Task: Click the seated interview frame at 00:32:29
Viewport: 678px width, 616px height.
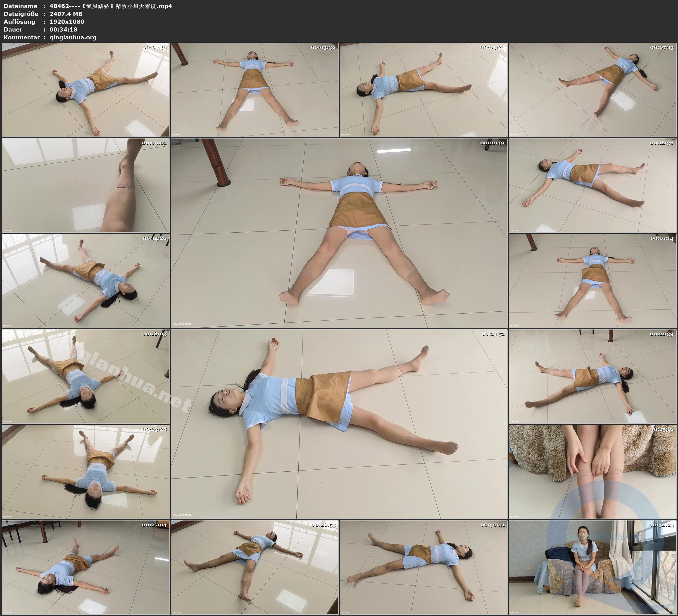Action: 592,567
